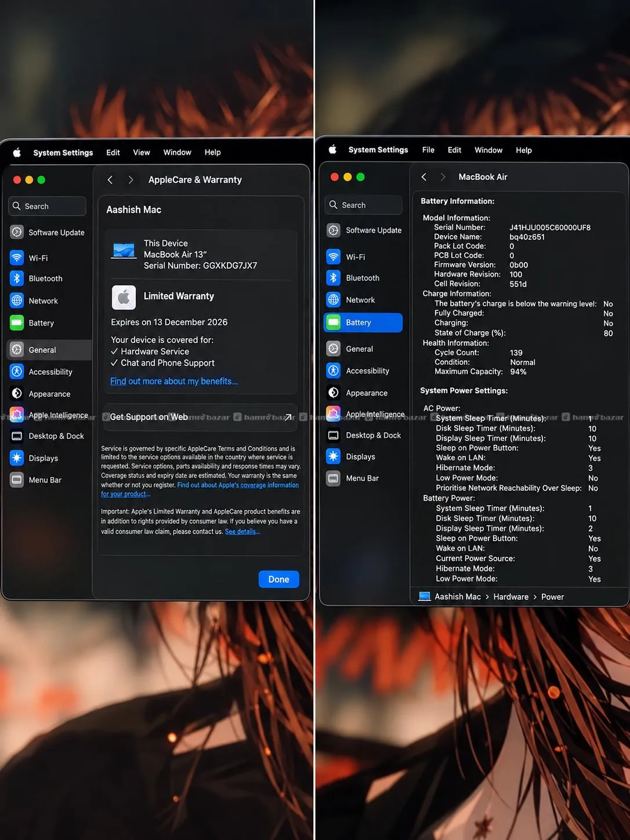Open Apple Intelligence icon in left window
This screenshot has width=630, height=840.
click(17, 415)
